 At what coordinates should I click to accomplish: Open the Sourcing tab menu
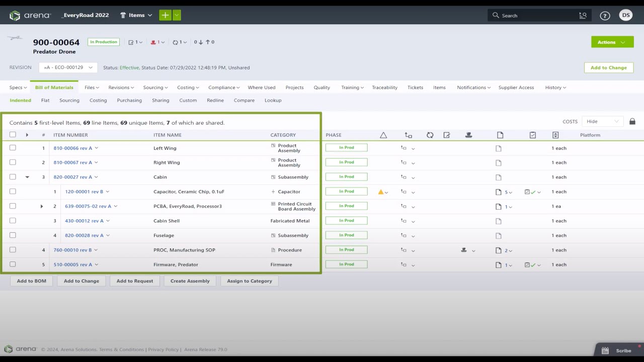pos(155,87)
